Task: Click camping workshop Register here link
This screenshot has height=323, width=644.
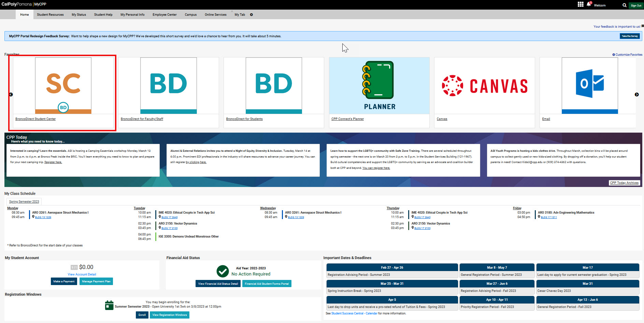Action: [x=53, y=162]
